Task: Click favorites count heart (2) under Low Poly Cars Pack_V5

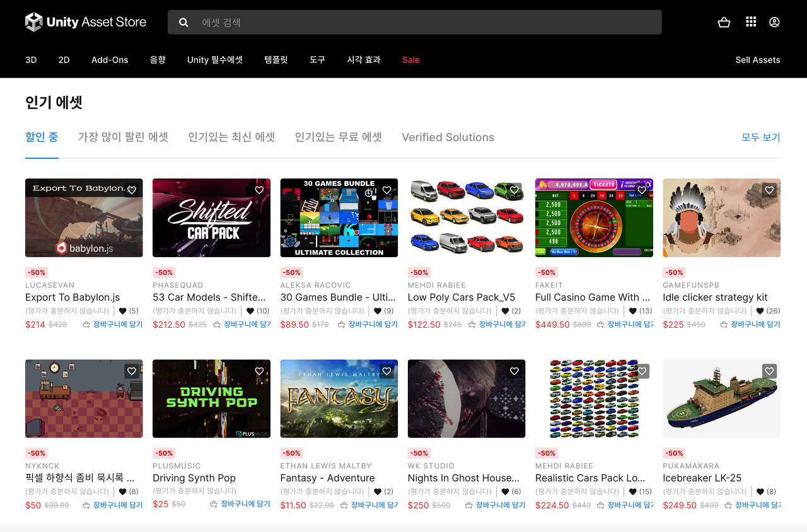Action: coord(505,311)
